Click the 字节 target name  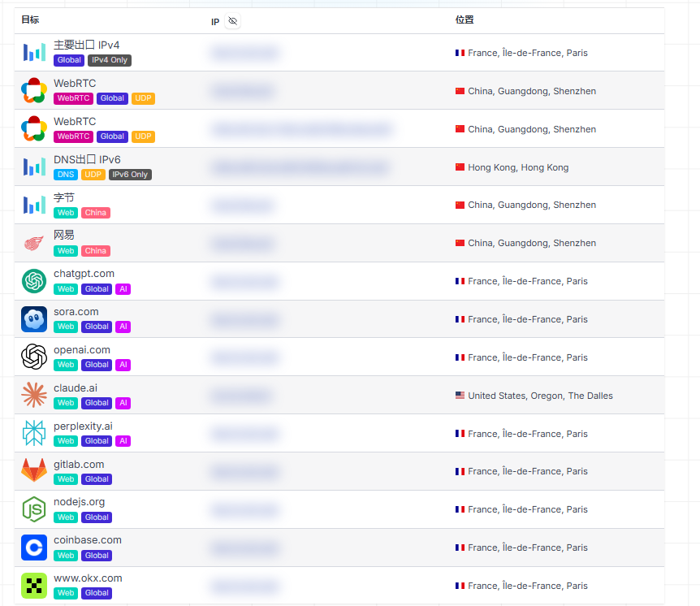tap(64, 197)
